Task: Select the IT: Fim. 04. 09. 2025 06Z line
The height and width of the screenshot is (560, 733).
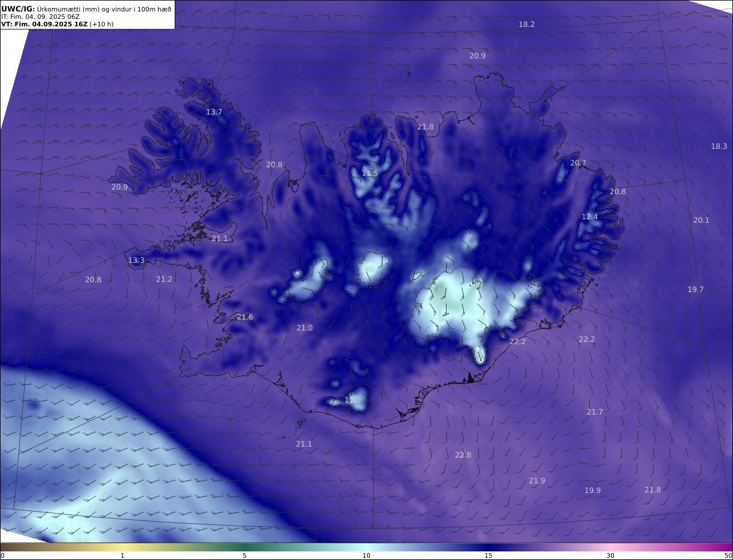Action: (x=40, y=17)
